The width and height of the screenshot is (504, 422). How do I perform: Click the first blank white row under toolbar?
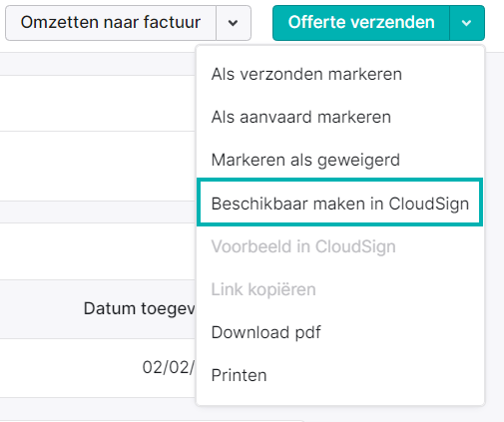(98, 103)
